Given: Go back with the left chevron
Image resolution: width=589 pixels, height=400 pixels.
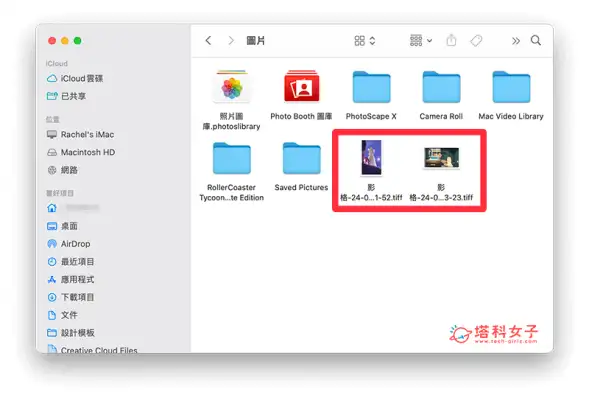Looking at the screenshot, I should click(208, 41).
